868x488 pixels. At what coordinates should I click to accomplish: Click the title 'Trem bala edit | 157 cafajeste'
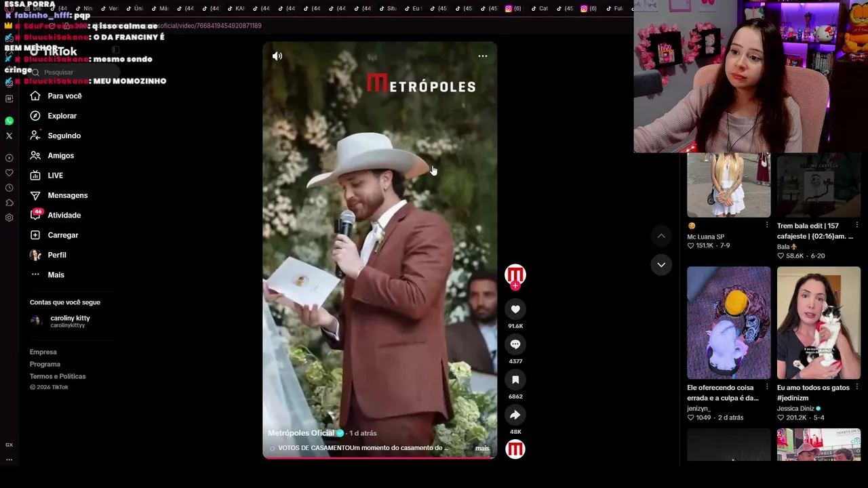point(815,231)
